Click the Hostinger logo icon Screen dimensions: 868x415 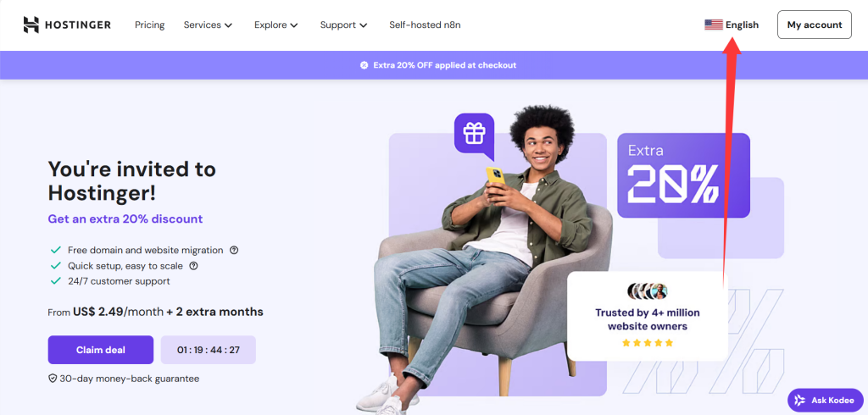[x=31, y=25]
